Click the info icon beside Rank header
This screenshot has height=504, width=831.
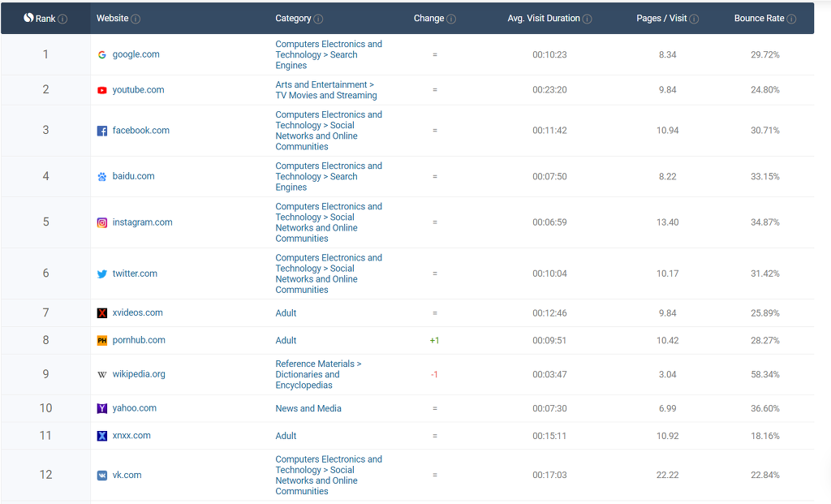point(62,19)
